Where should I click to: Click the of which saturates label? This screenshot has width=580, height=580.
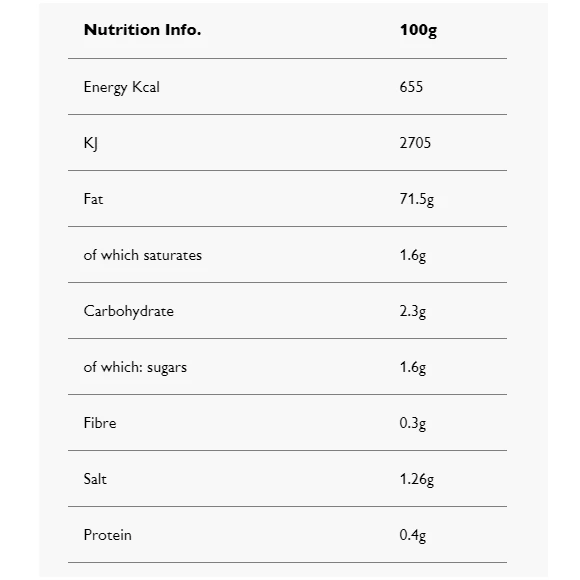(x=143, y=255)
